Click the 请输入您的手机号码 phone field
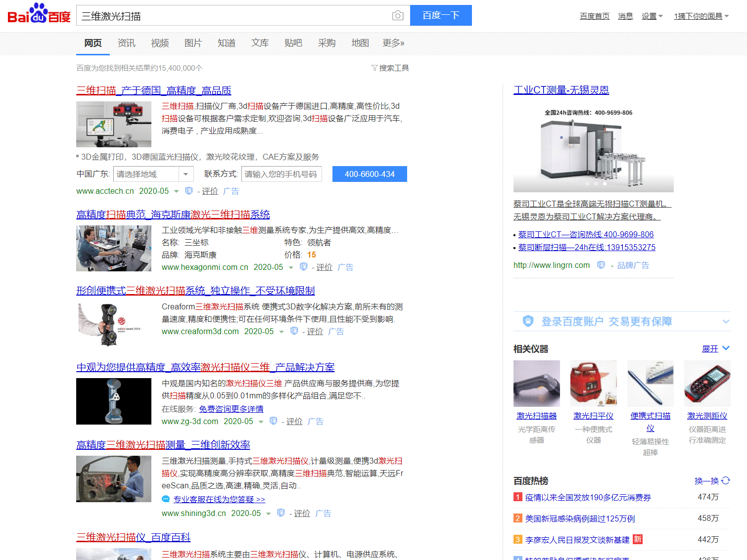 (281, 174)
